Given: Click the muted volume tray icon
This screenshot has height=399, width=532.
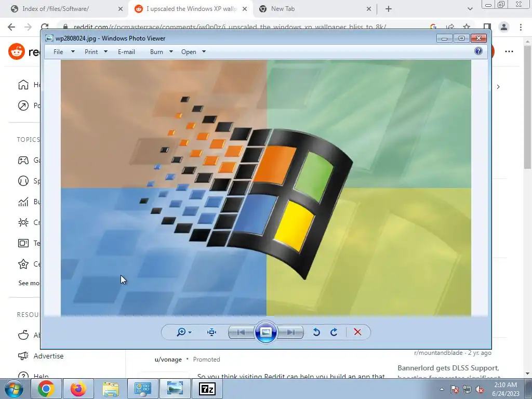Looking at the screenshot, I should tap(480, 390).
